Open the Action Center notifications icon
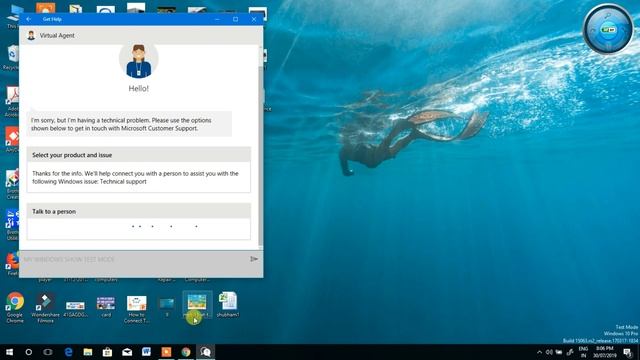This screenshot has width=640, height=360. pos(628,352)
